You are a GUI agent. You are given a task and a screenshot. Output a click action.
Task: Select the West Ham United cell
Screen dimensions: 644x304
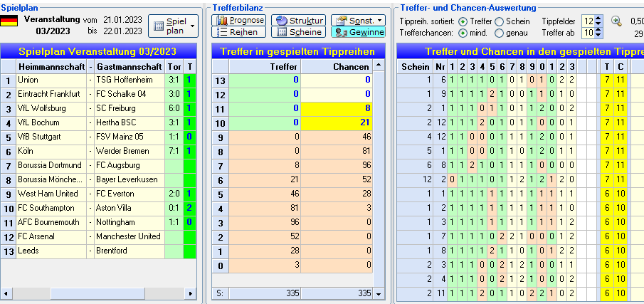(x=51, y=194)
